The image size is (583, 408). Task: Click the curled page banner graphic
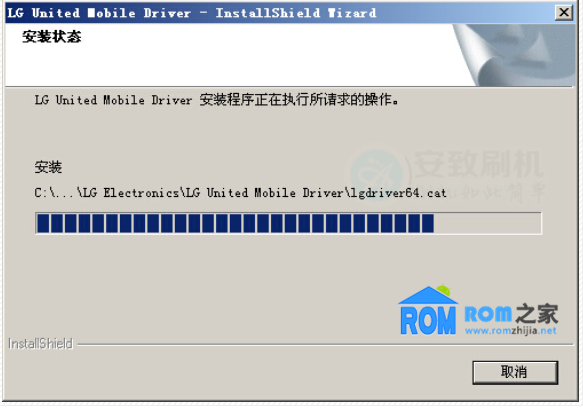513,55
